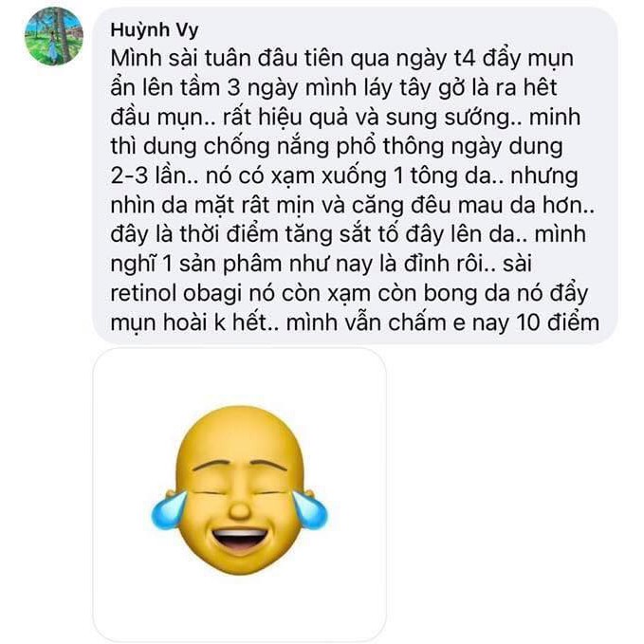Click the word 'đỉnh' in the comment
This screenshot has width=644, height=644.
point(426,264)
